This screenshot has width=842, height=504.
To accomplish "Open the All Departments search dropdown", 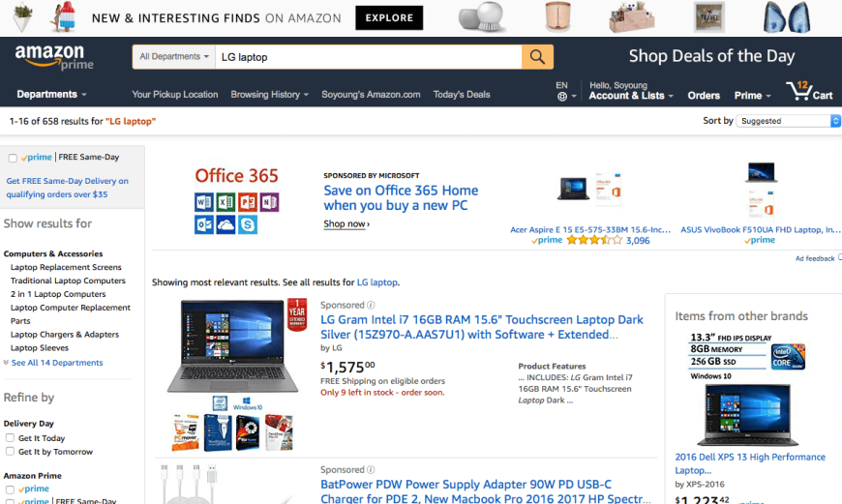I will pos(174,57).
